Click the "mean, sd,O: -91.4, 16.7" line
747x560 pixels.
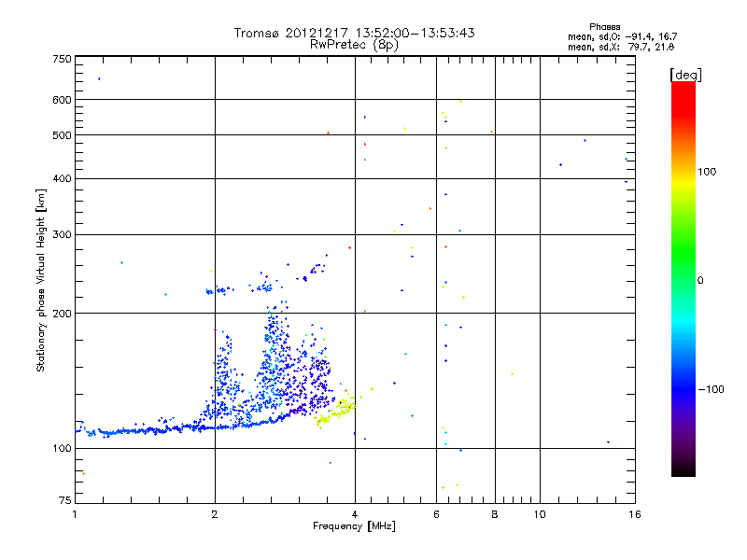click(622, 36)
